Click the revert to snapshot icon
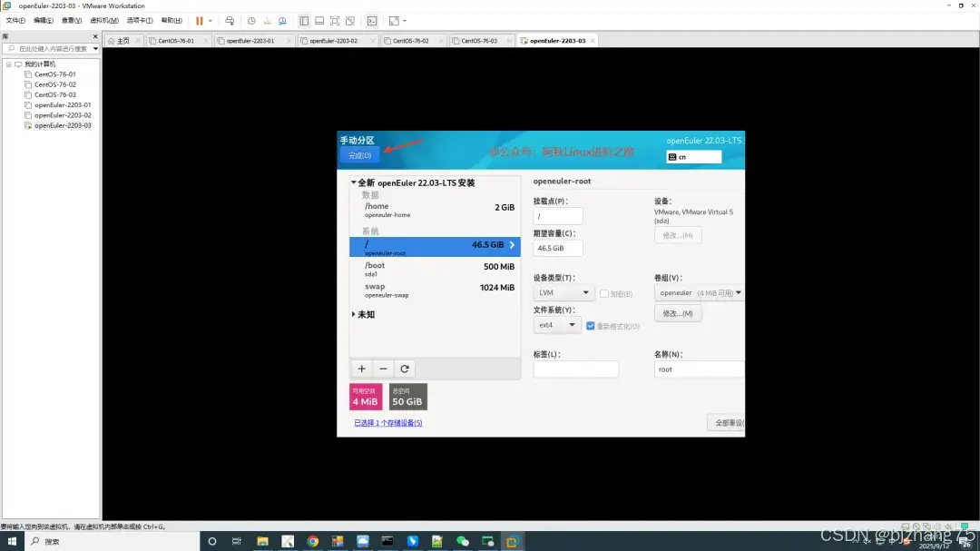The height and width of the screenshot is (551, 980). click(x=267, y=21)
